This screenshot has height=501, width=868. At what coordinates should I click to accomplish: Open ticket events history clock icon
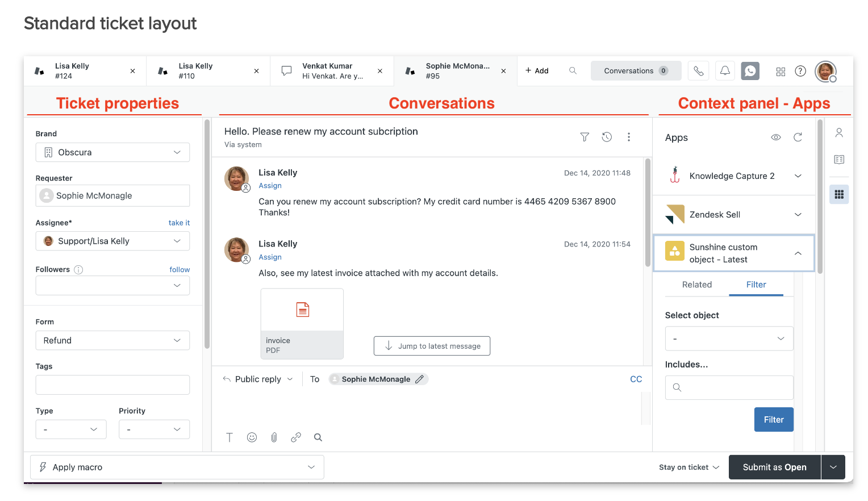pyautogui.click(x=607, y=137)
